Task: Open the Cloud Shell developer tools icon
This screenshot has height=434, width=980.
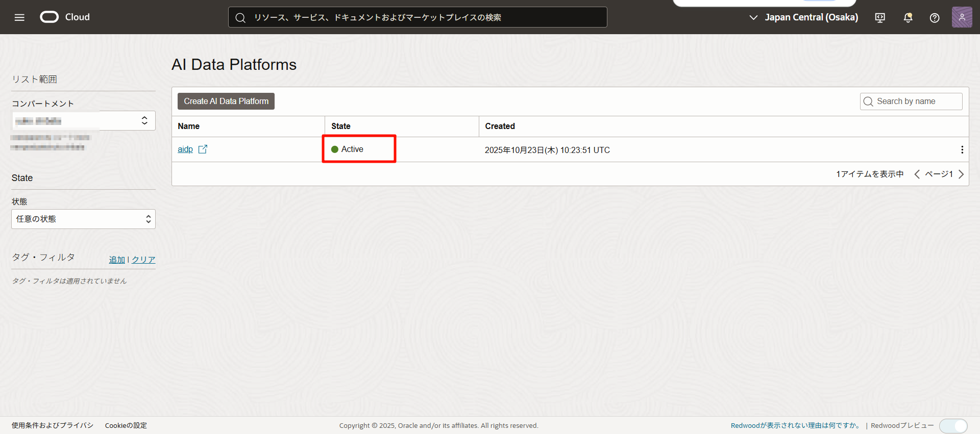Action: point(880,17)
